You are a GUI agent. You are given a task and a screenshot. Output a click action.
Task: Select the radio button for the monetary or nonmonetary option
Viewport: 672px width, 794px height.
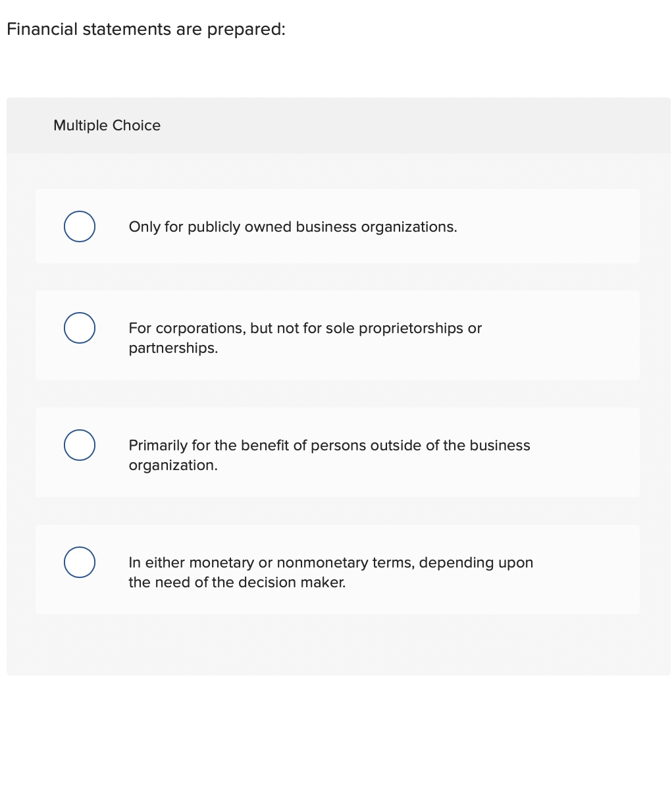79,562
